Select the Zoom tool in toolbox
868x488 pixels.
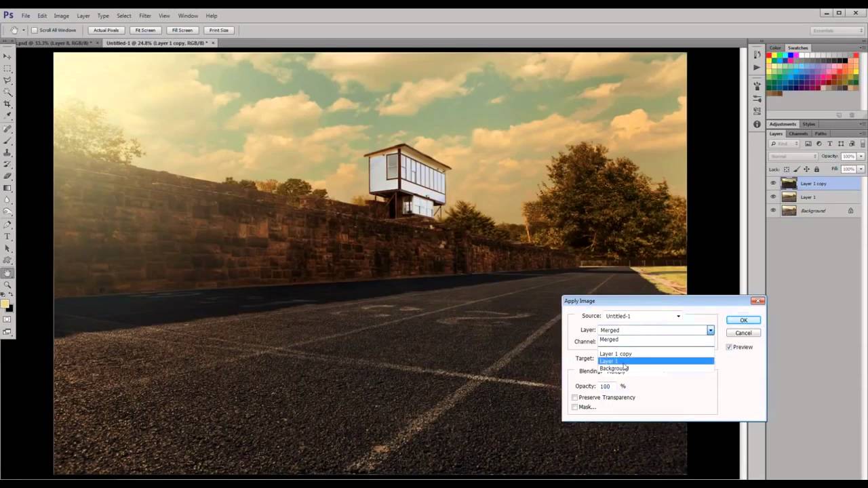click(x=7, y=285)
